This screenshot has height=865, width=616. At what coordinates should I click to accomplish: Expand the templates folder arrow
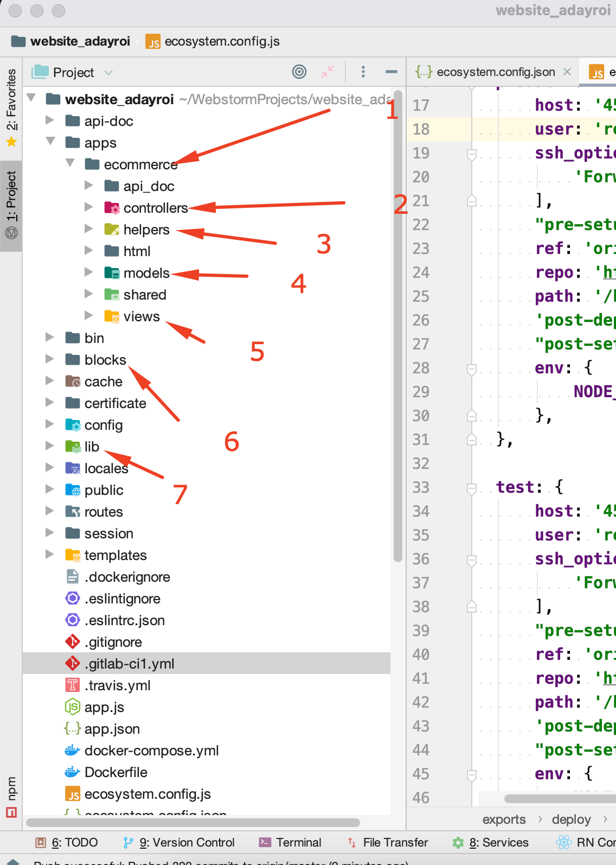(50, 554)
